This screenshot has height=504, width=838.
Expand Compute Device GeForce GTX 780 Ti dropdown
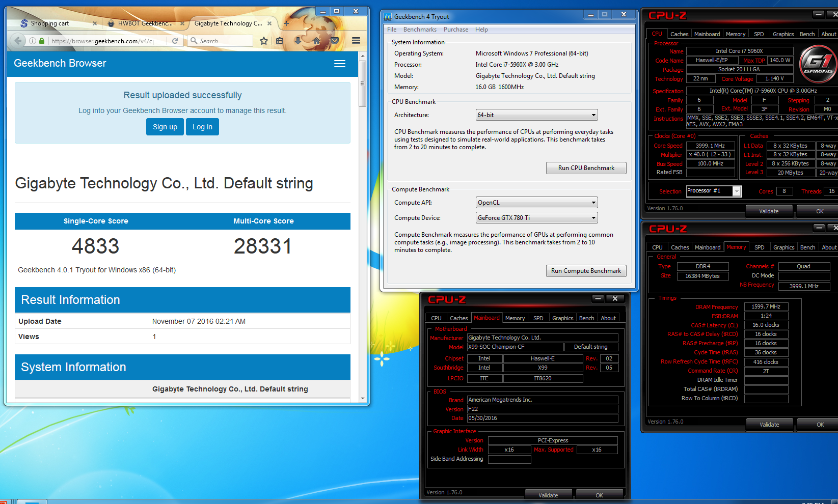[536, 218]
